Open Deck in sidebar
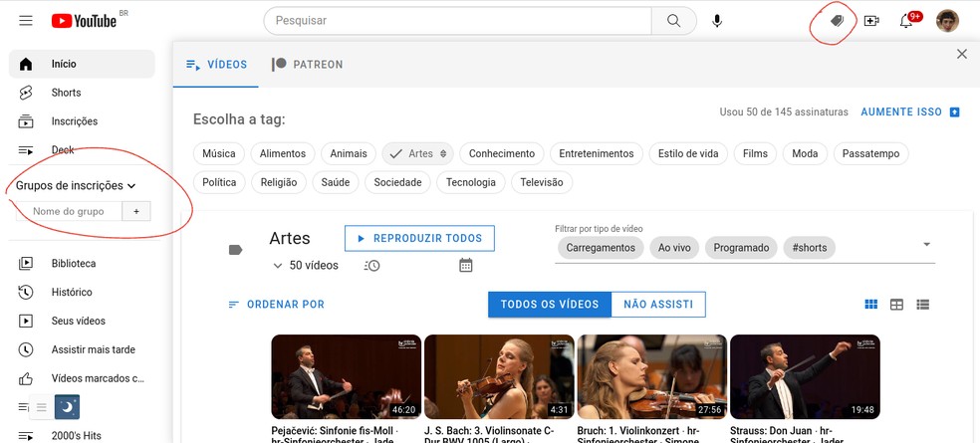 click(x=82, y=150)
